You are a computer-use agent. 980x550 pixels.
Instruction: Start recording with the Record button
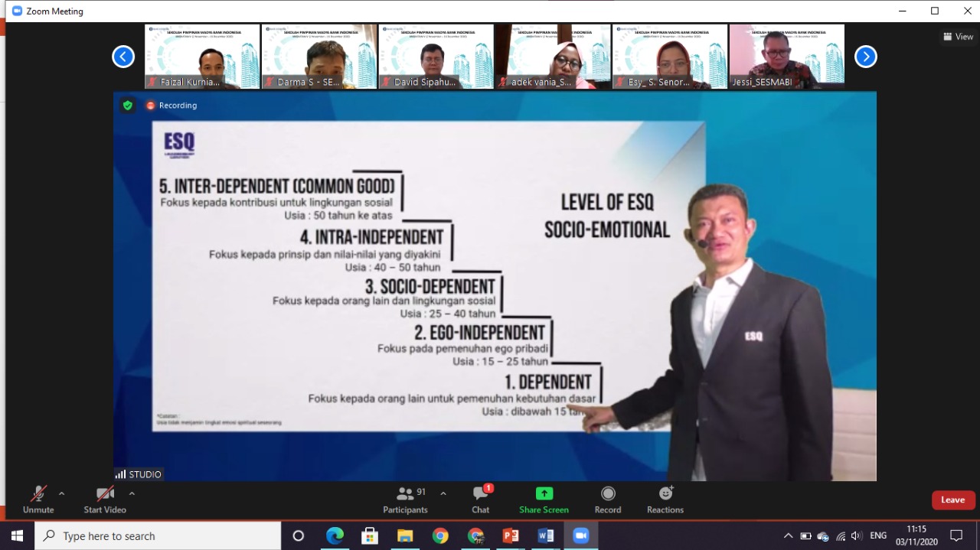tap(607, 500)
